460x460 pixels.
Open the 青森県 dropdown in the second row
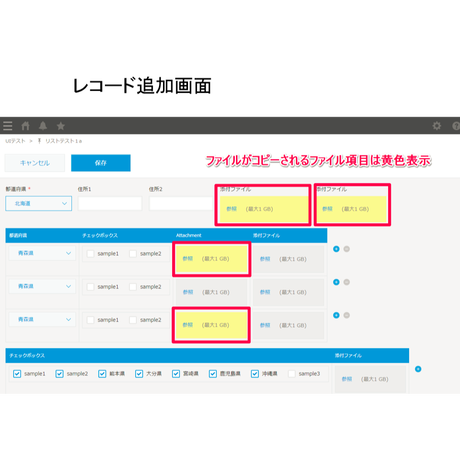[x=42, y=286]
